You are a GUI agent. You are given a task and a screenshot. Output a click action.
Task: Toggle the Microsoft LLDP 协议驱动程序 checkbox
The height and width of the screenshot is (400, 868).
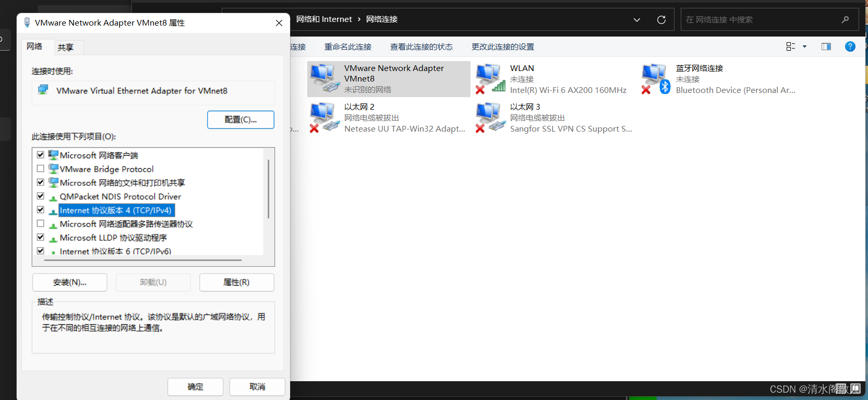coord(41,237)
